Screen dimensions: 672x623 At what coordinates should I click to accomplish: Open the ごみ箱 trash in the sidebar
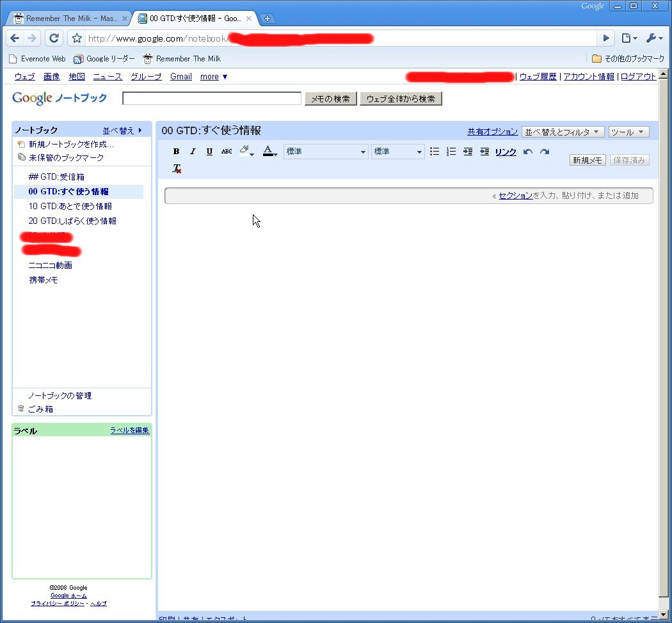(40, 409)
